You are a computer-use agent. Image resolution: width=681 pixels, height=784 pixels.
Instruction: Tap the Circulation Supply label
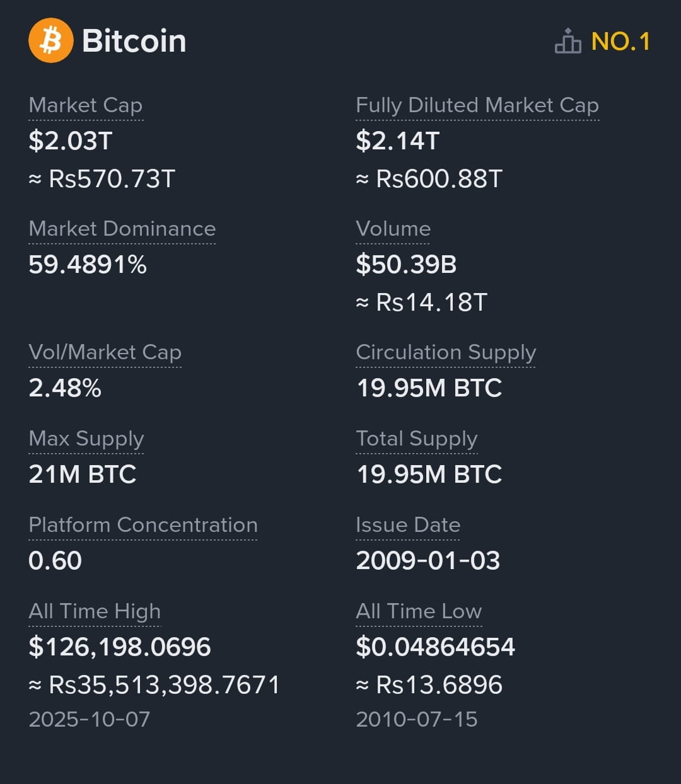[x=446, y=352]
